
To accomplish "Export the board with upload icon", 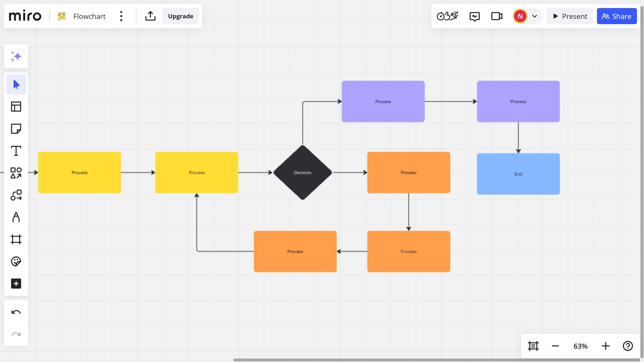I will point(150,16).
